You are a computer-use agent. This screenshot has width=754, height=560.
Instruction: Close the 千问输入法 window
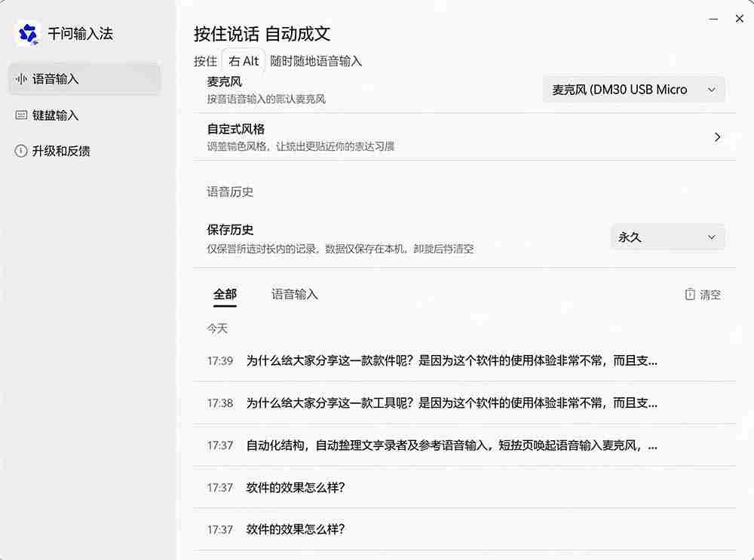[740, 19]
